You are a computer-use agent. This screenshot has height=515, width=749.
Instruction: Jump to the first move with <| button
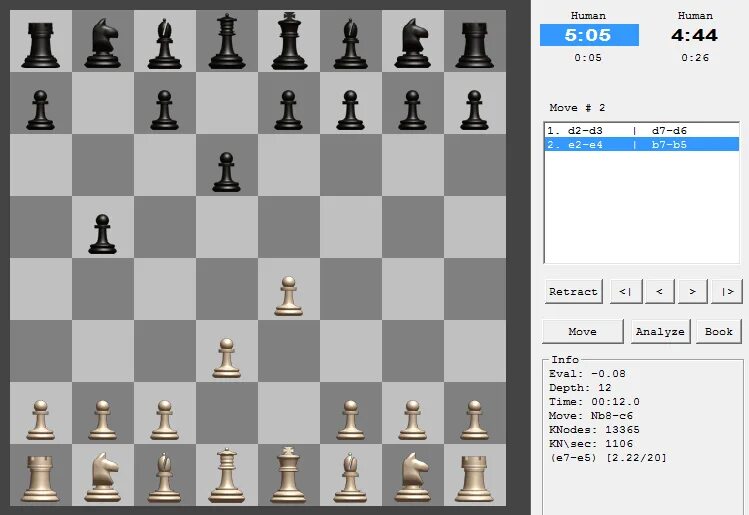[626, 291]
